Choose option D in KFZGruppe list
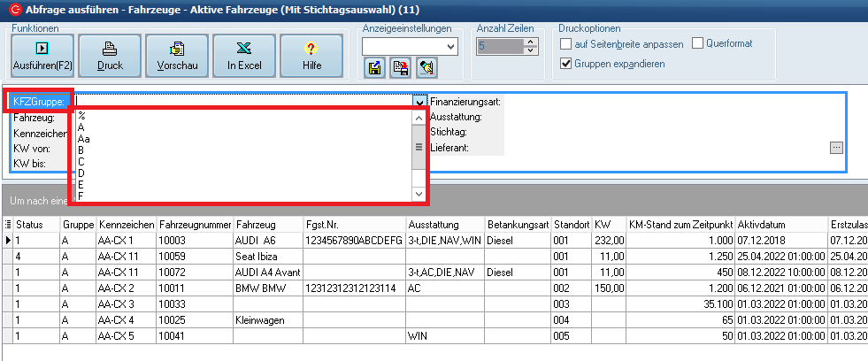This screenshot has height=361, width=868. coord(81,173)
